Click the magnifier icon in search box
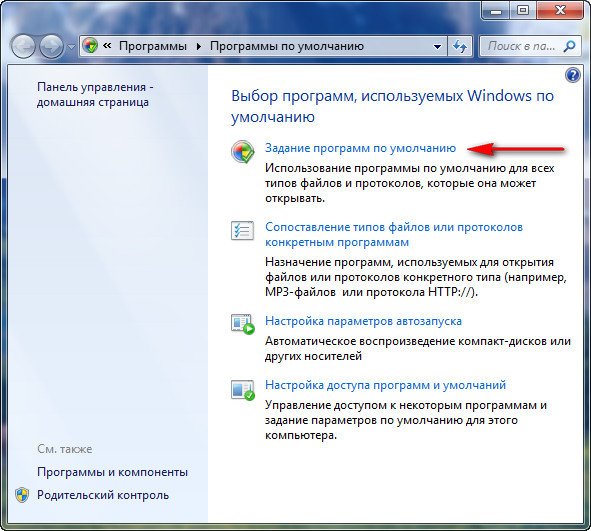This screenshot has width=591, height=531. pyautogui.click(x=569, y=46)
